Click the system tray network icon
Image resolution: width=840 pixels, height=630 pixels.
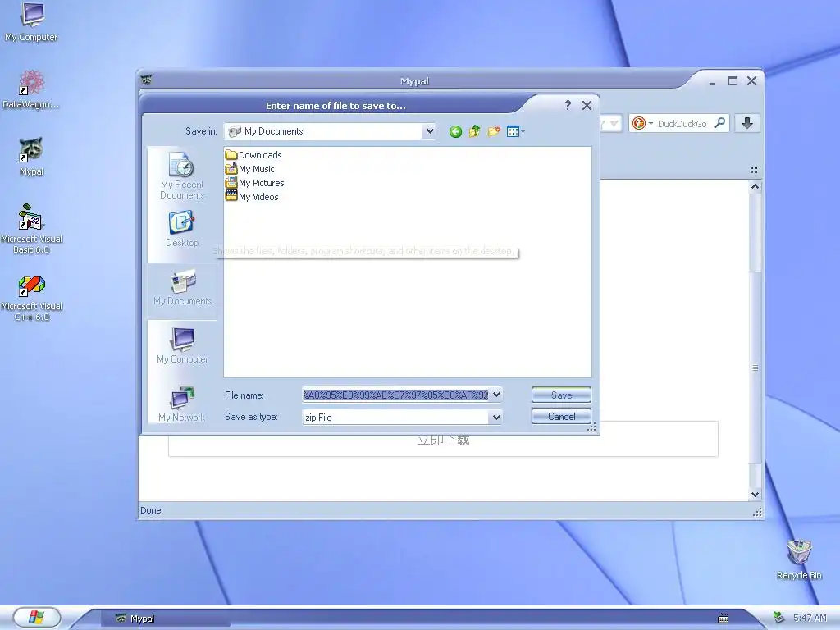click(778, 618)
